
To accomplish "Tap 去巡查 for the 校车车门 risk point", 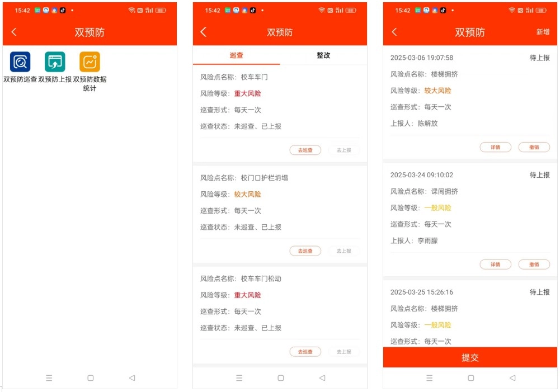I will 305,150.
